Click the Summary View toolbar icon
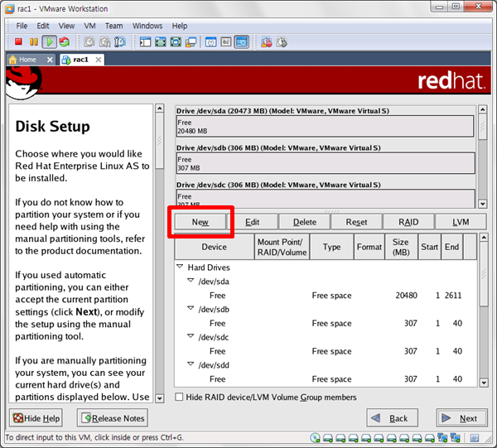Screen dimensions: 497x448 pyautogui.click(x=210, y=42)
